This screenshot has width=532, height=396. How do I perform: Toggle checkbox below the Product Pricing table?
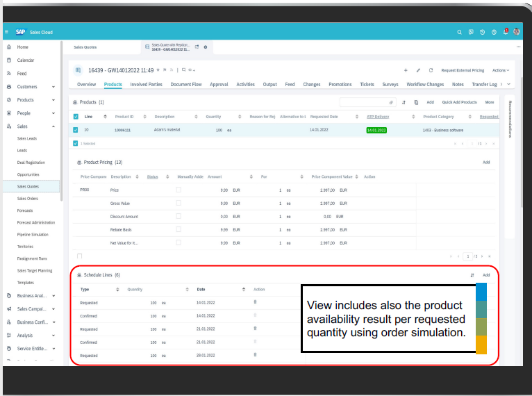point(79,256)
